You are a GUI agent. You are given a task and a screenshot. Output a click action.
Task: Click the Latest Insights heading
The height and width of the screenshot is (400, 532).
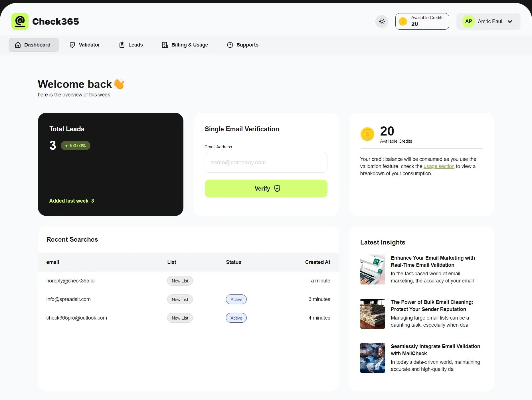point(383,242)
